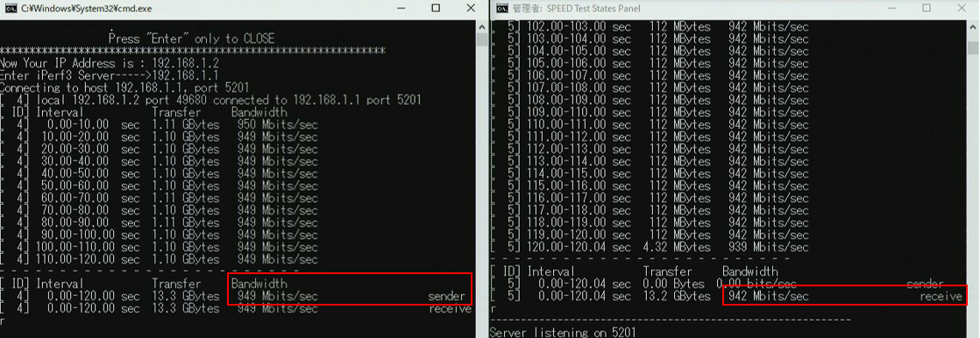Open the cmd.exe window system menu icon
Viewport: 980px width, 338px height.
pyautogui.click(x=11, y=8)
